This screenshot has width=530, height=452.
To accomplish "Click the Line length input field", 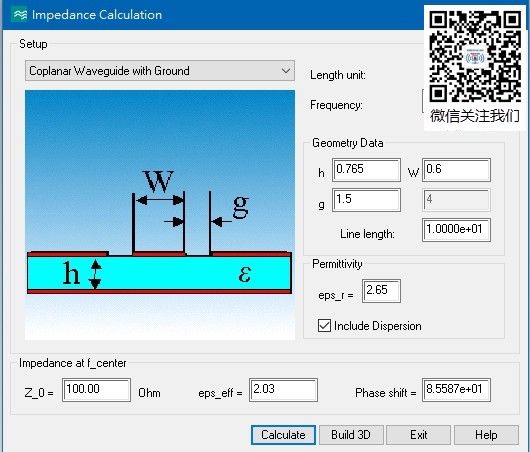I will [x=456, y=230].
